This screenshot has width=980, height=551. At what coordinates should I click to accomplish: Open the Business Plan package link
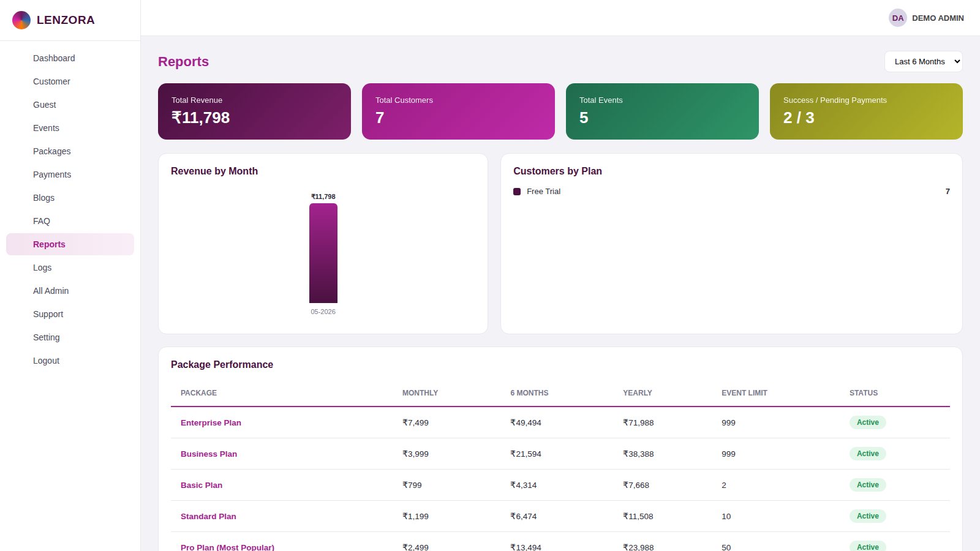[209, 454]
